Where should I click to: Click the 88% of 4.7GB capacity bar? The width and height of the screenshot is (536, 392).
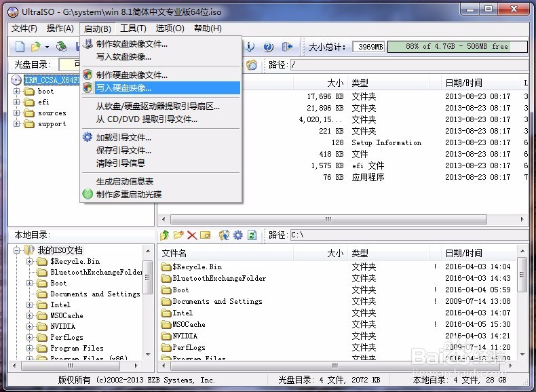point(457,47)
